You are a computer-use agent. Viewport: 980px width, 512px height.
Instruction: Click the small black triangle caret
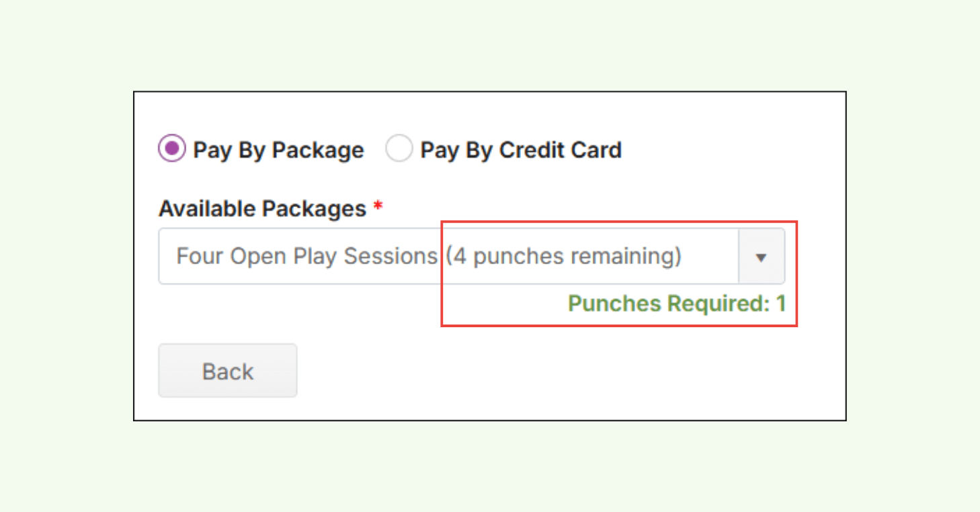coord(761,257)
